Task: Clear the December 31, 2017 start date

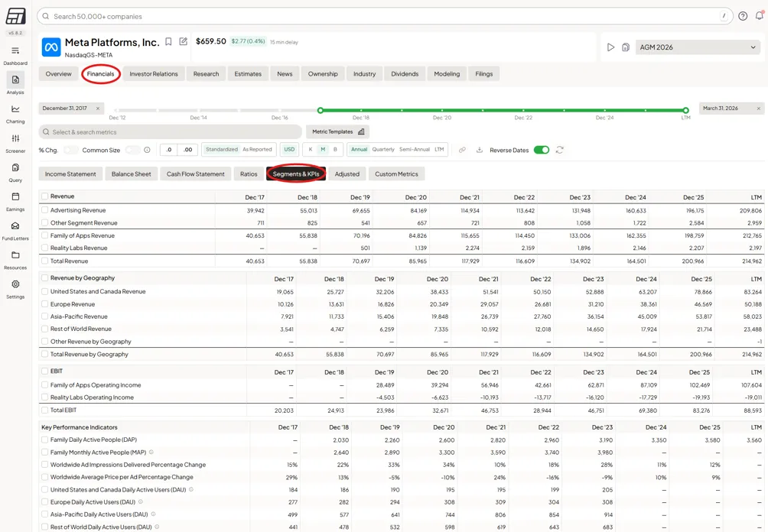Action: (x=98, y=109)
